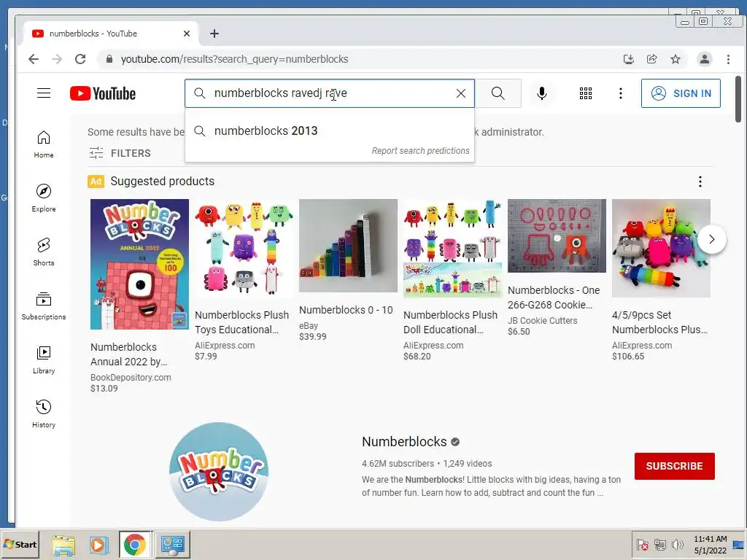The width and height of the screenshot is (747, 560).
Task: Click the $39.99 price text
Action: [312, 337]
